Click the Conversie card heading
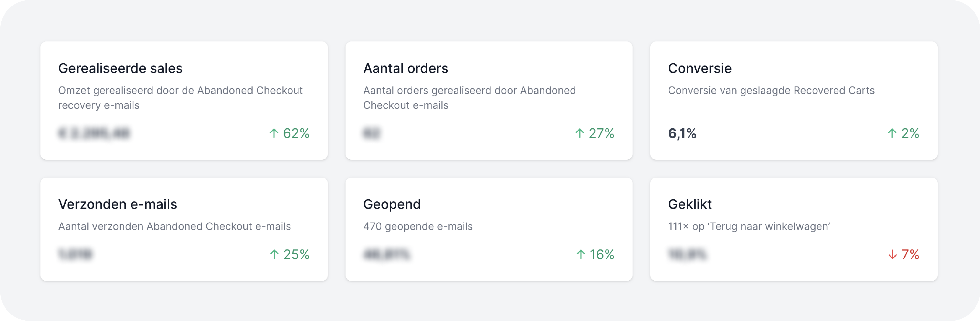This screenshot has width=980, height=321. [700, 69]
